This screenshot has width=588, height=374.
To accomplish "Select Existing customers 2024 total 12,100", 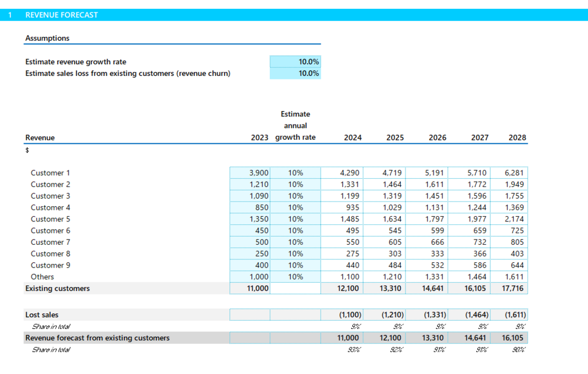I will tap(342, 289).
